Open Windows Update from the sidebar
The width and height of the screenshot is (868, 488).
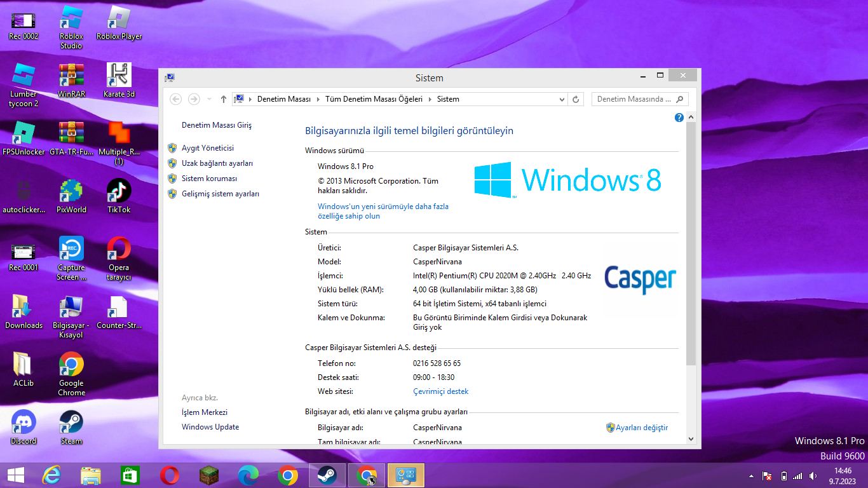pyautogui.click(x=210, y=427)
